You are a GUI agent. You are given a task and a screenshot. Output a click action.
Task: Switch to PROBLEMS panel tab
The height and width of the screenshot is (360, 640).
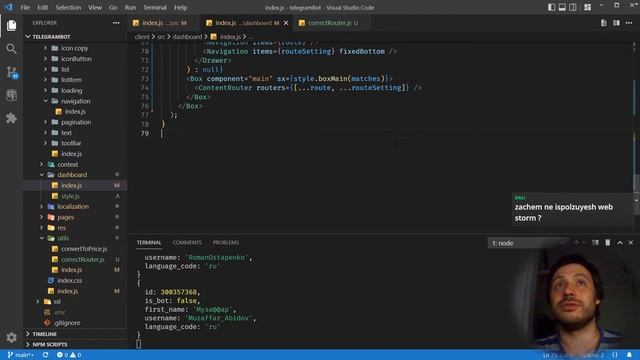pyautogui.click(x=226, y=242)
